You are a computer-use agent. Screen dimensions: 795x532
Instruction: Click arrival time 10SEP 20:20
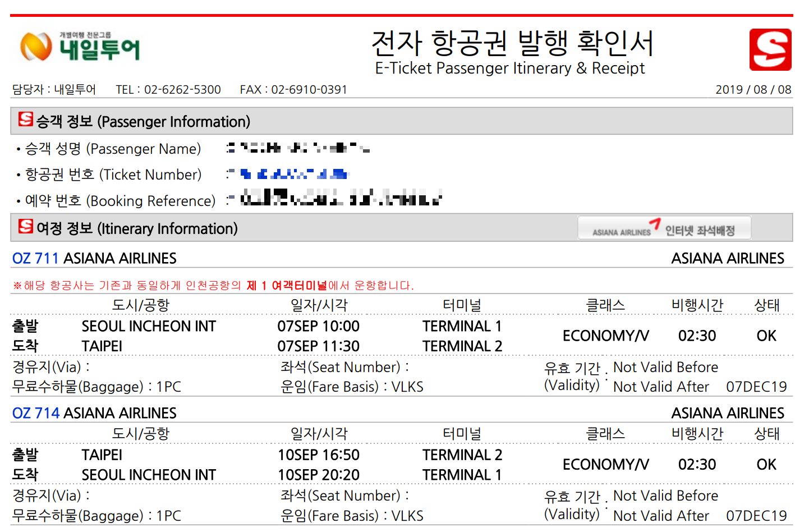(x=319, y=475)
